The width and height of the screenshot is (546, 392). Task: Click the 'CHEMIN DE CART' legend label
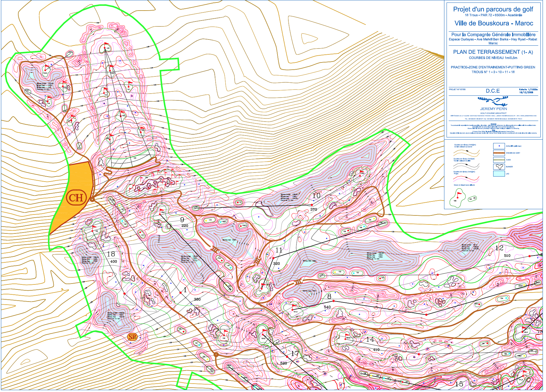point(513,153)
